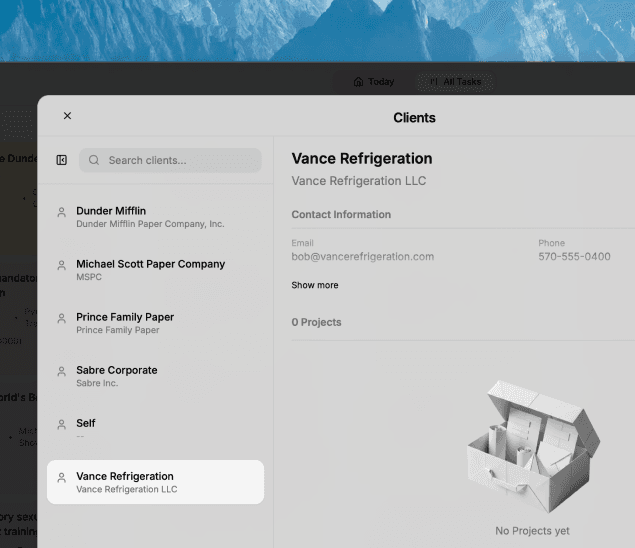Expand contact details with Show more

coord(315,285)
